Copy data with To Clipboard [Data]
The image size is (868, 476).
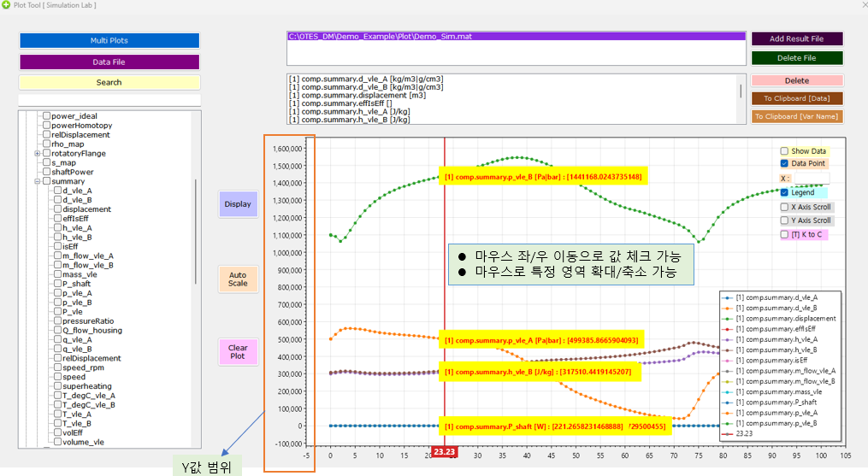pyautogui.click(x=796, y=98)
